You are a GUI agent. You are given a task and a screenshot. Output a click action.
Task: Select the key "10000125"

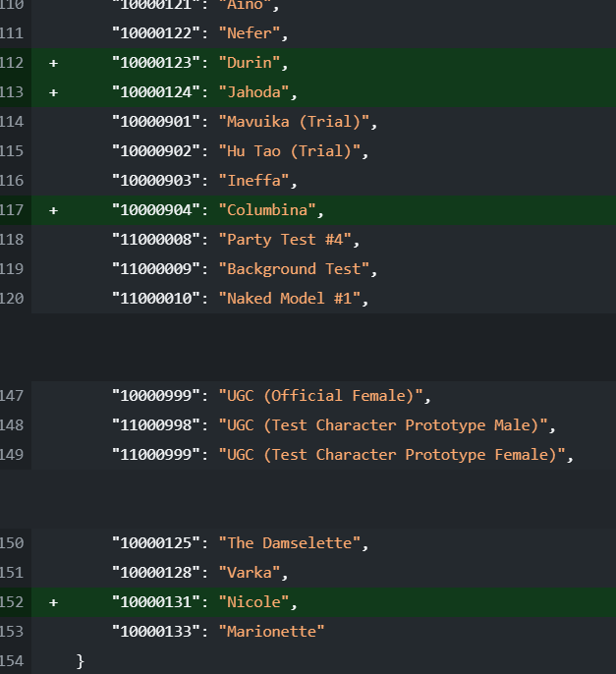click(155, 543)
